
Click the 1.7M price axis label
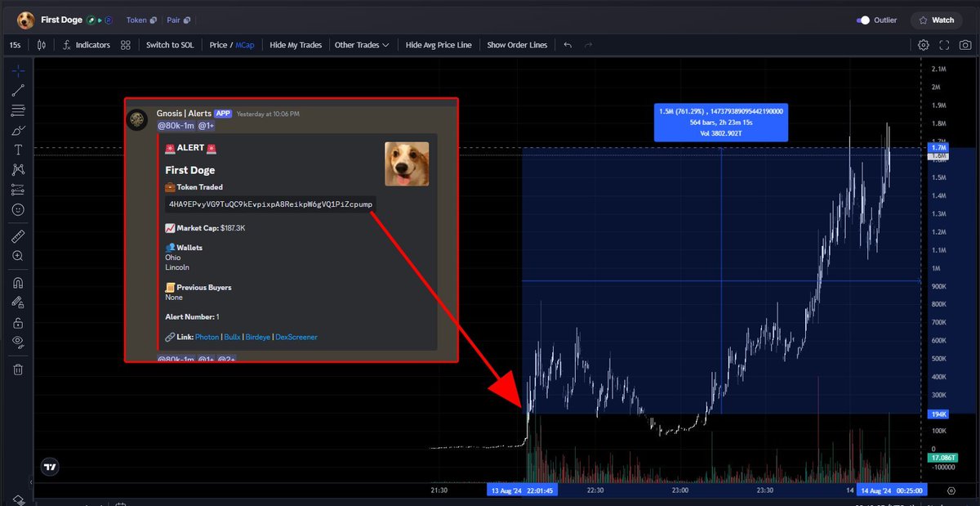coord(939,147)
